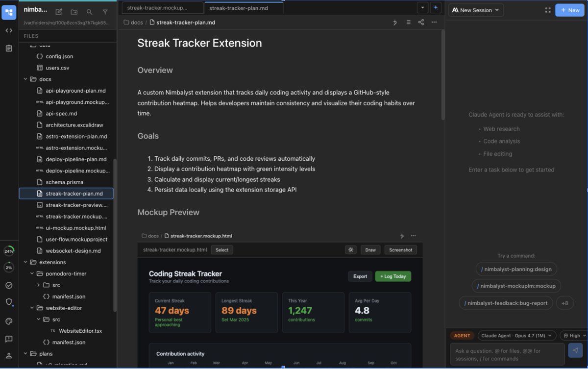Collapse the docs folder
Viewport: 588px width, 369px height.
[x=25, y=79]
